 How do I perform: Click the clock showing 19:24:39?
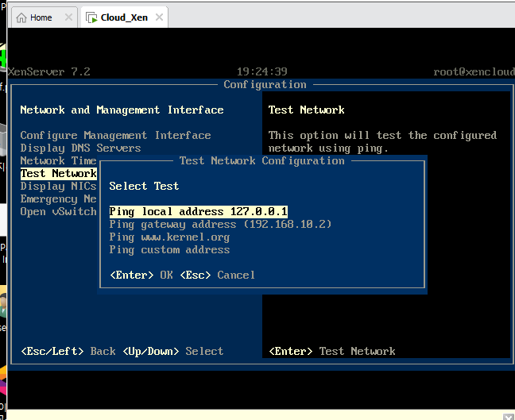(262, 71)
